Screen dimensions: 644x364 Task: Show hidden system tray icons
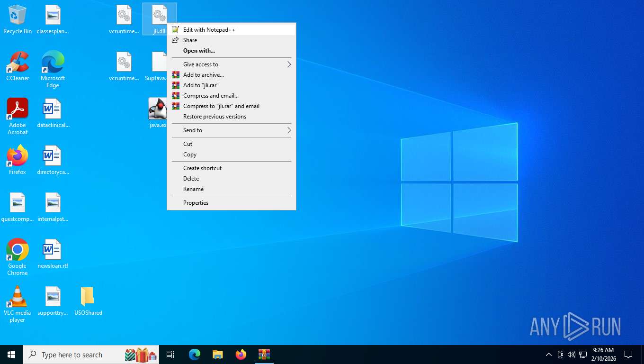click(x=549, y=355)
